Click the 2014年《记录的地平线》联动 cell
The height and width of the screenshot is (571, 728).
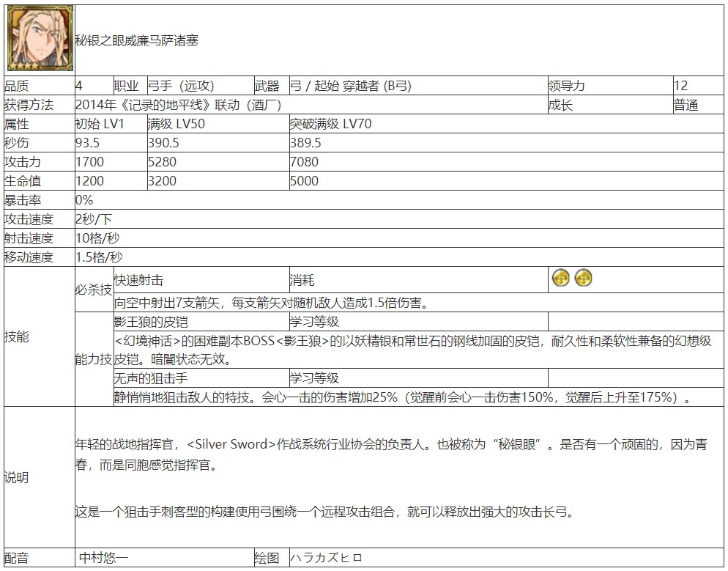[311, 105]
